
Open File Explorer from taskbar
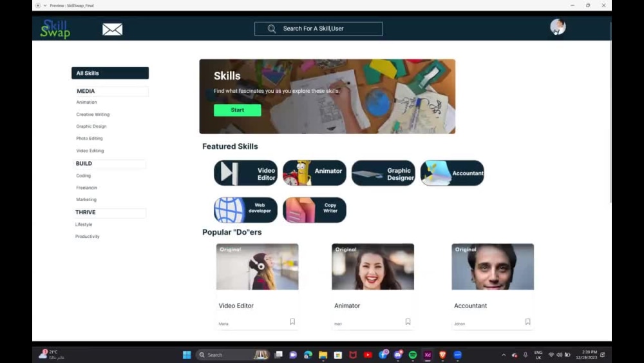(x=323, y=355)
